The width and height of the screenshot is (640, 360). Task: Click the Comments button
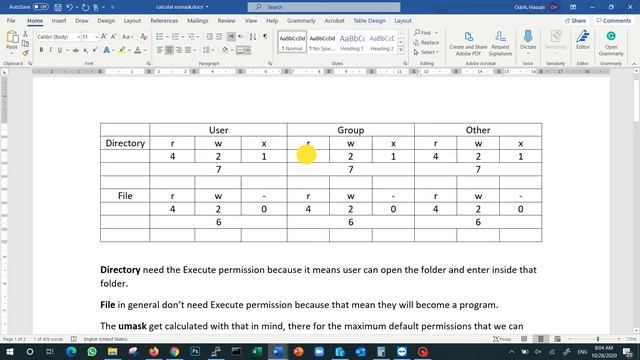[613, 20]
